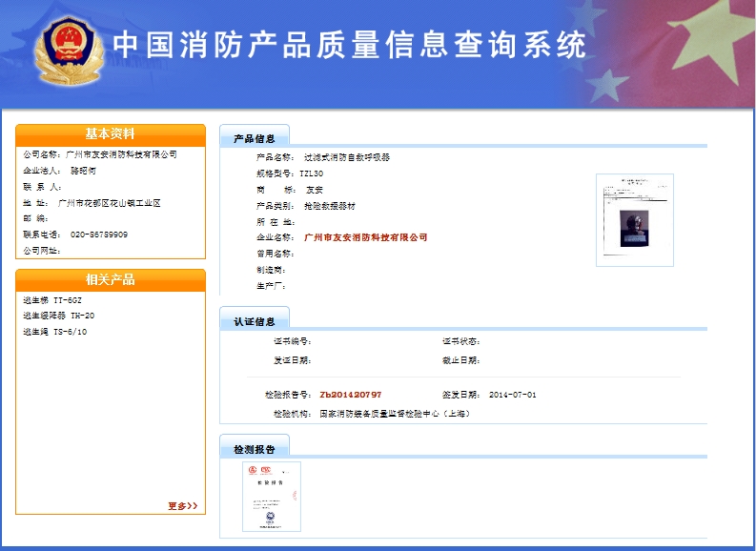The image size is (756, 551).
Task: Click the issue date 2014-07-01
Action: pos(512,395)
